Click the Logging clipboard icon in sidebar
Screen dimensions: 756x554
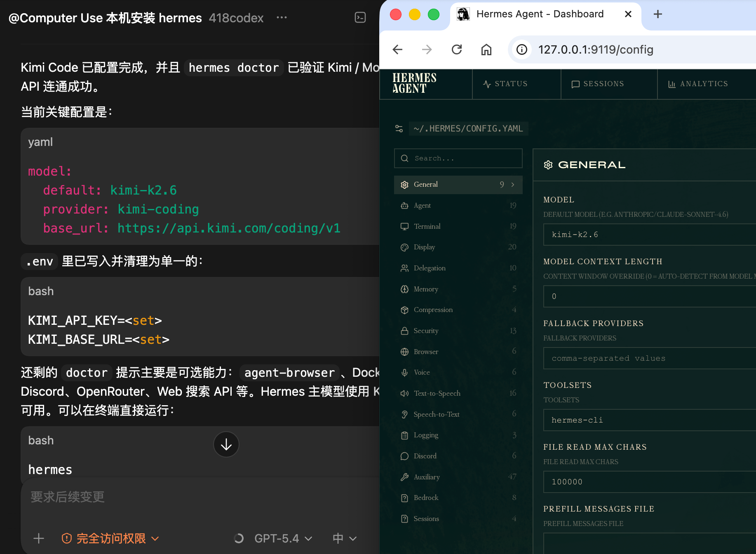click(x=404, y=435)
